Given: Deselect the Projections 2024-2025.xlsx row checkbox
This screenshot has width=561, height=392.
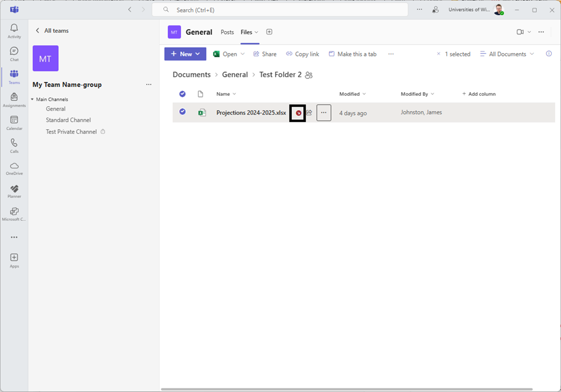Looking at the screenshot, I should pyautogui.click(x=182, y=112).
